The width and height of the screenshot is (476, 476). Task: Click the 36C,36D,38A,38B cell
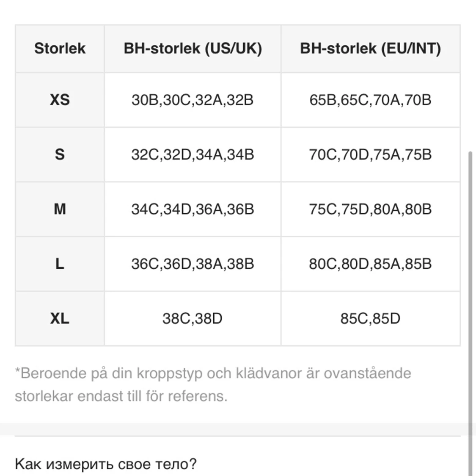193,264
